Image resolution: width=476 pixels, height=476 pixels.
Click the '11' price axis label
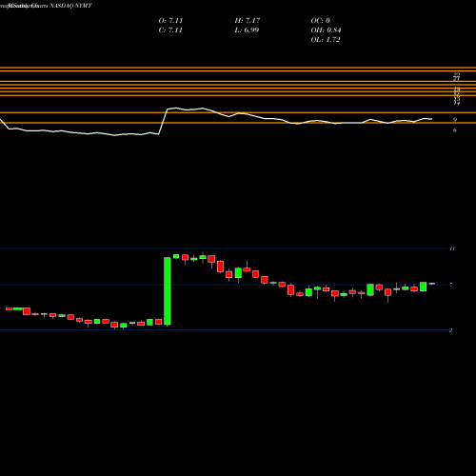point(452,248)
